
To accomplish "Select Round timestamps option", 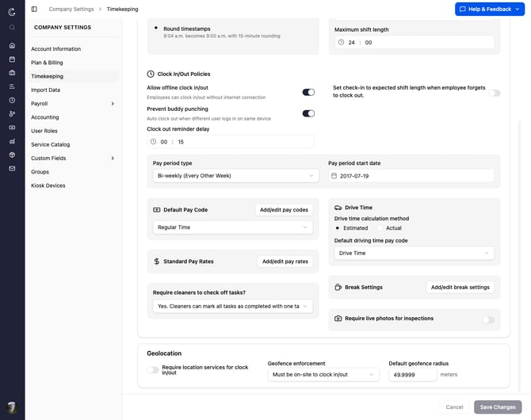I will coord(156,28).
